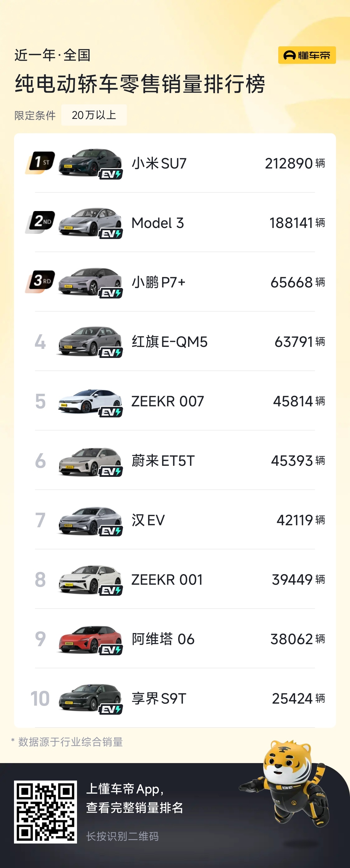Click the 3rd place rank badge
Screen dimensions: 350x868
pyautogui.click(x=41, y=281)
